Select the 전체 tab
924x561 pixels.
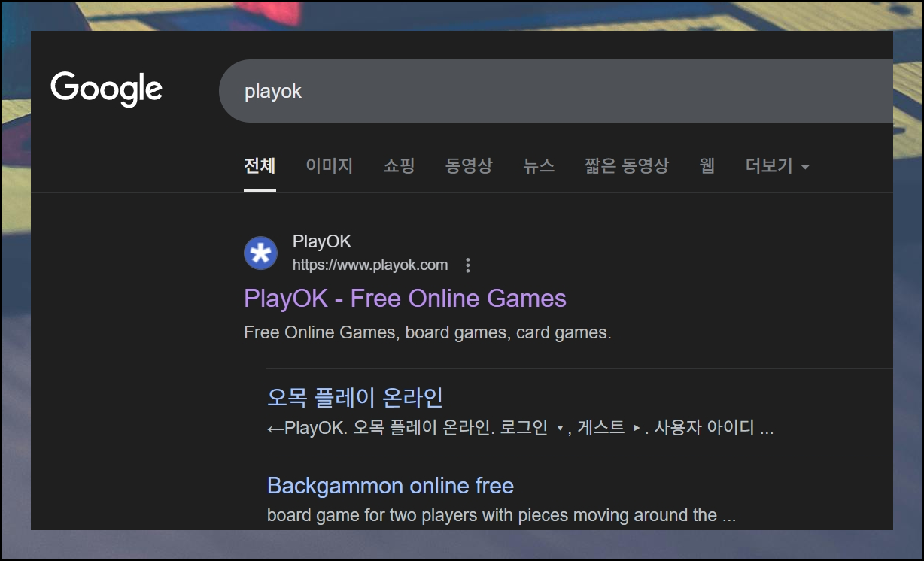click(x=260, y=165)
